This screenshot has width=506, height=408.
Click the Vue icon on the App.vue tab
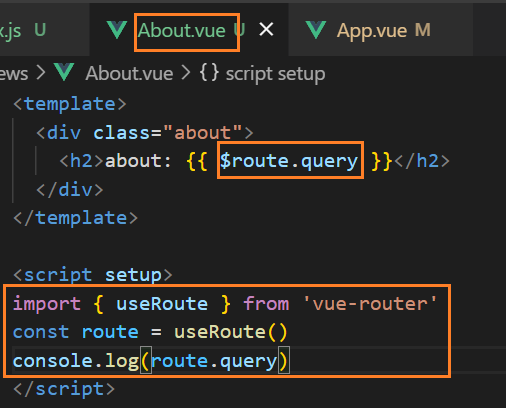coord(316,30)
